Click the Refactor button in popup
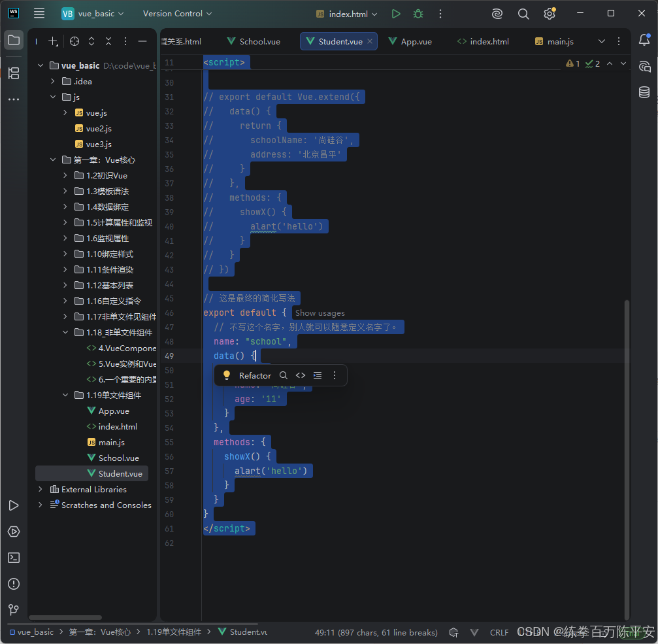 [x=255, y=375]
